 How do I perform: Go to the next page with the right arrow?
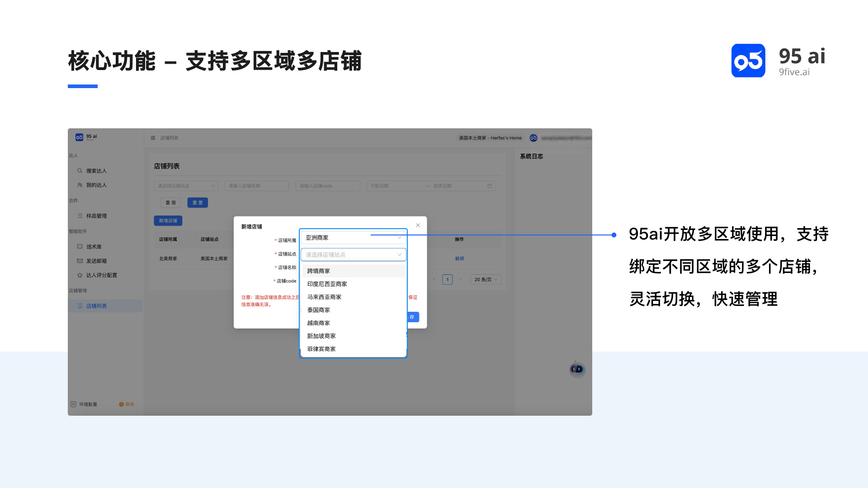point(460,279)
